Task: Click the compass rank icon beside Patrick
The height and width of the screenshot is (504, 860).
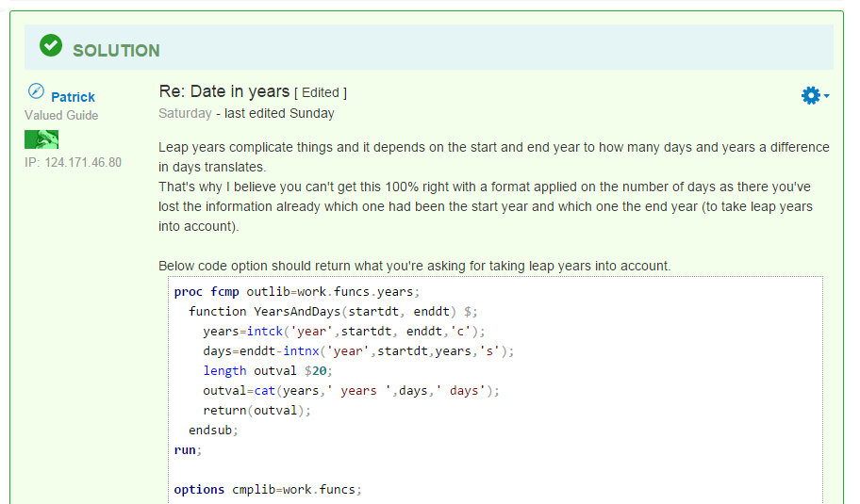Action: click(x=36, y=91)
